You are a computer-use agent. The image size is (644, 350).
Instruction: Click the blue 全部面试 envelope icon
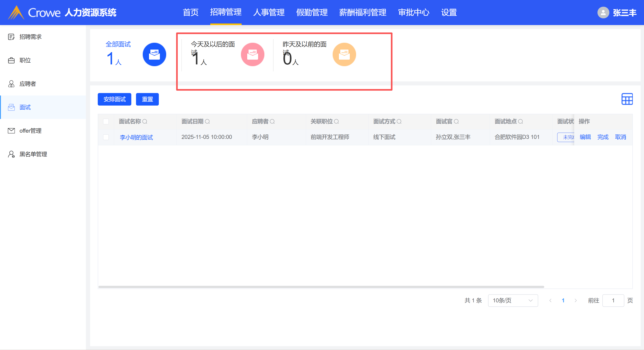(x=154, y=55)
